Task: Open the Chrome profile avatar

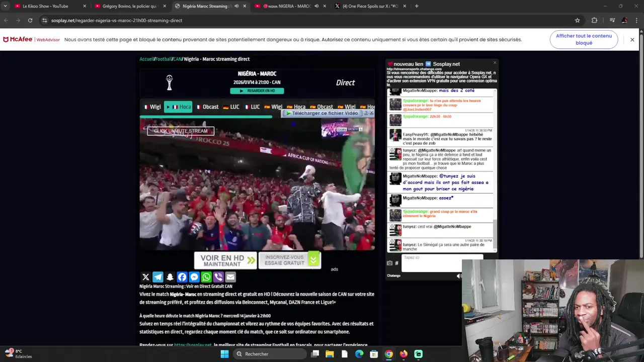Action: pyautogui.click(x=624, y=21)
